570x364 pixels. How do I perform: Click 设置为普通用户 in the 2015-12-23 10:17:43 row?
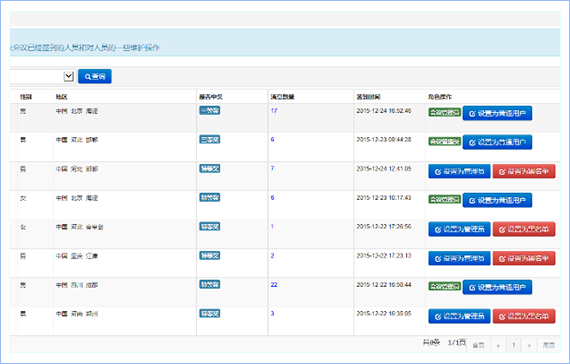coord(497,200)
